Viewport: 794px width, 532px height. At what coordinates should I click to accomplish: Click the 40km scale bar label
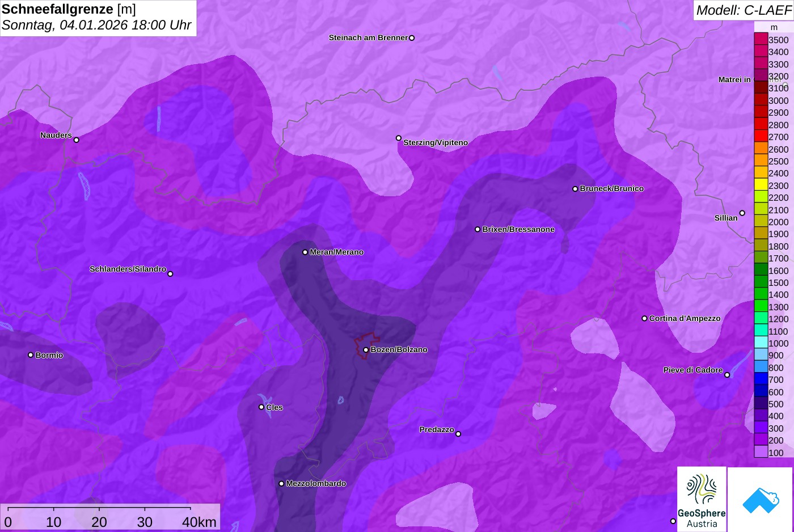[199, 522]
